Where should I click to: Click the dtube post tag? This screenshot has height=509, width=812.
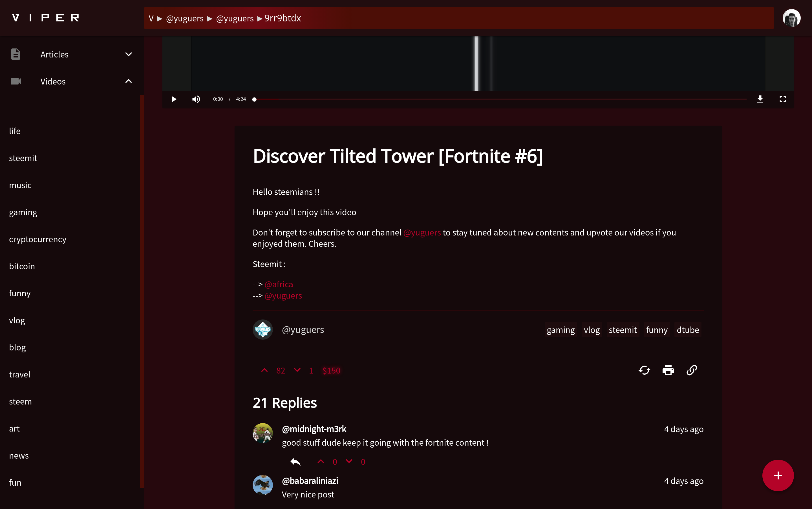[x=688, y=330]
